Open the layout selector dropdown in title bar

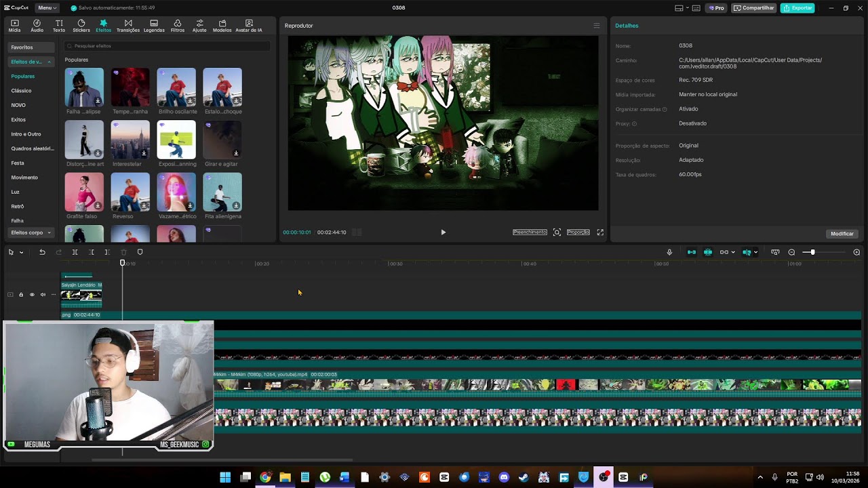[681, 8]
